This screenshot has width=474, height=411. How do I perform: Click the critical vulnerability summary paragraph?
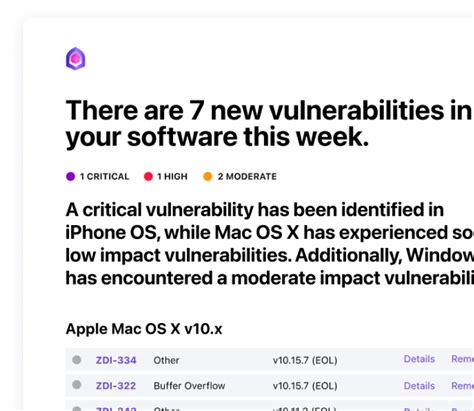pos(270,244)
